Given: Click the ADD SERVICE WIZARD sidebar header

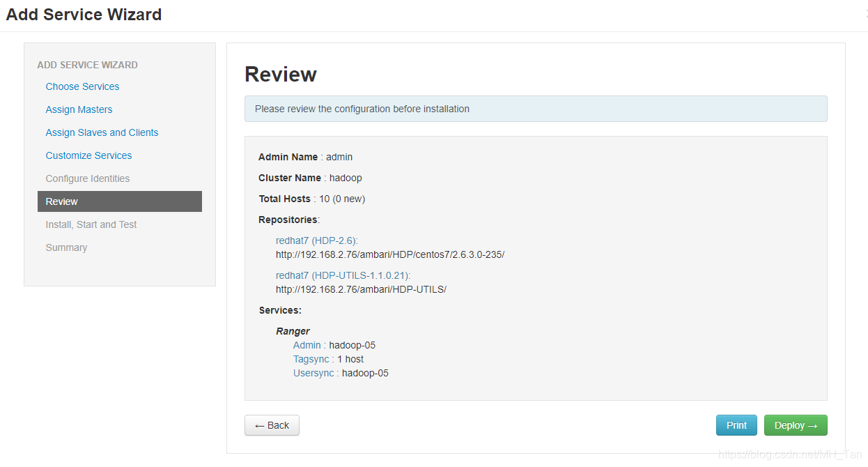Looking at the screenshot, I should click(87, 65).
